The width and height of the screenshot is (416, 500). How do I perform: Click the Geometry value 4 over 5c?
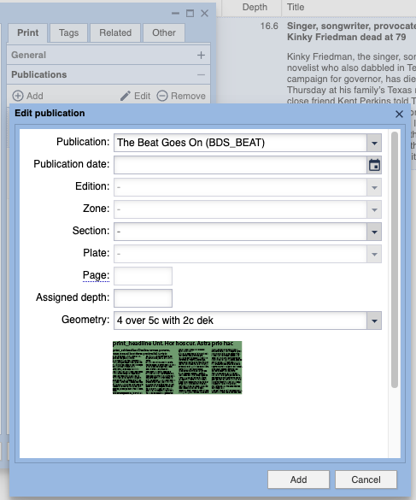pos(165,321)
